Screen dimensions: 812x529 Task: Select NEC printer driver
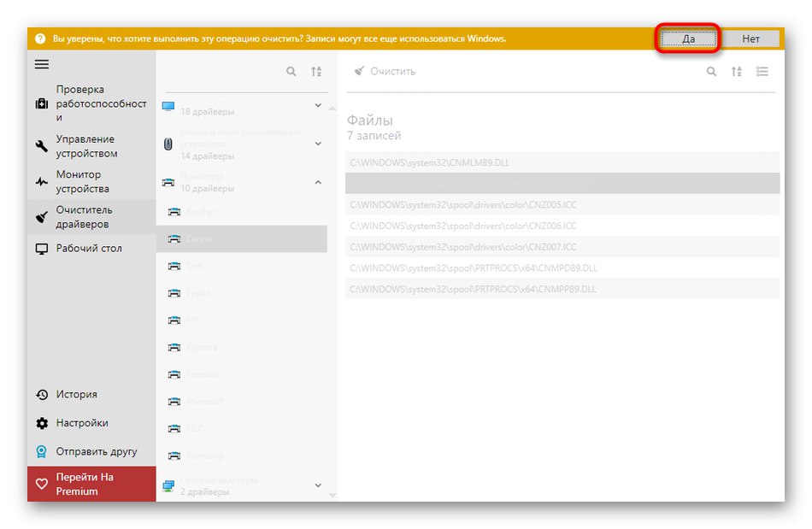(x=242, y=428)
